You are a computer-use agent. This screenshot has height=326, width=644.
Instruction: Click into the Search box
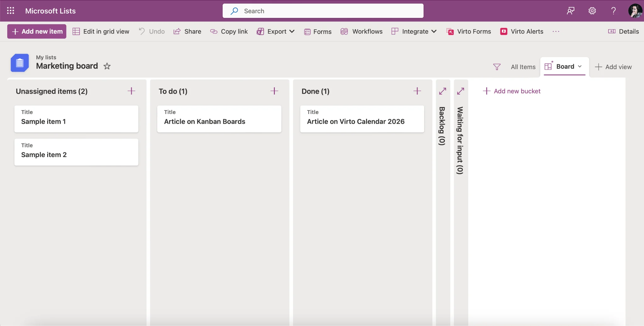[323, 11]
